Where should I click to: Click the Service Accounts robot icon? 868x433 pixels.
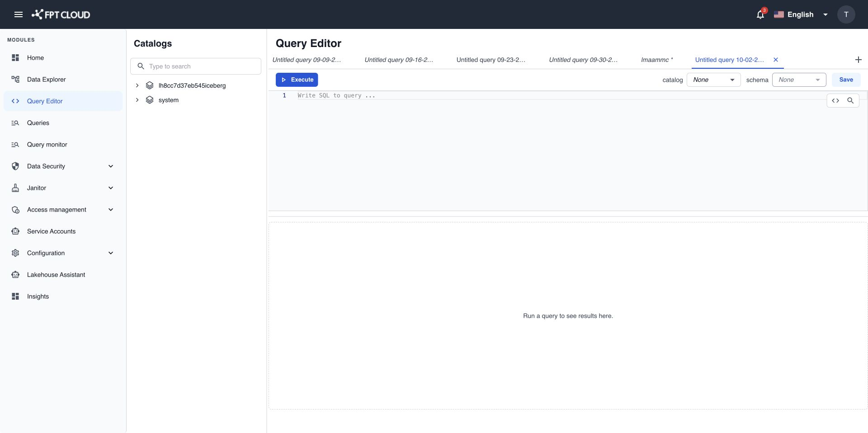(x=15, y=231)
